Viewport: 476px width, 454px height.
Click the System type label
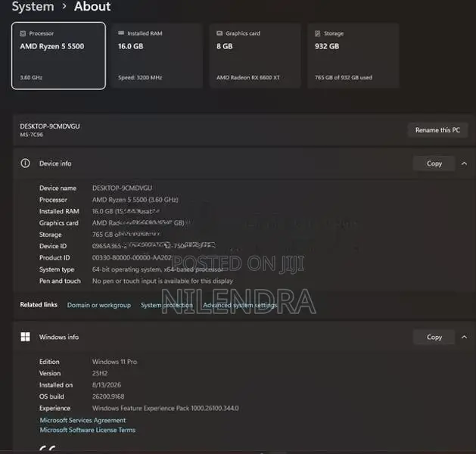(x=57, y=269)
